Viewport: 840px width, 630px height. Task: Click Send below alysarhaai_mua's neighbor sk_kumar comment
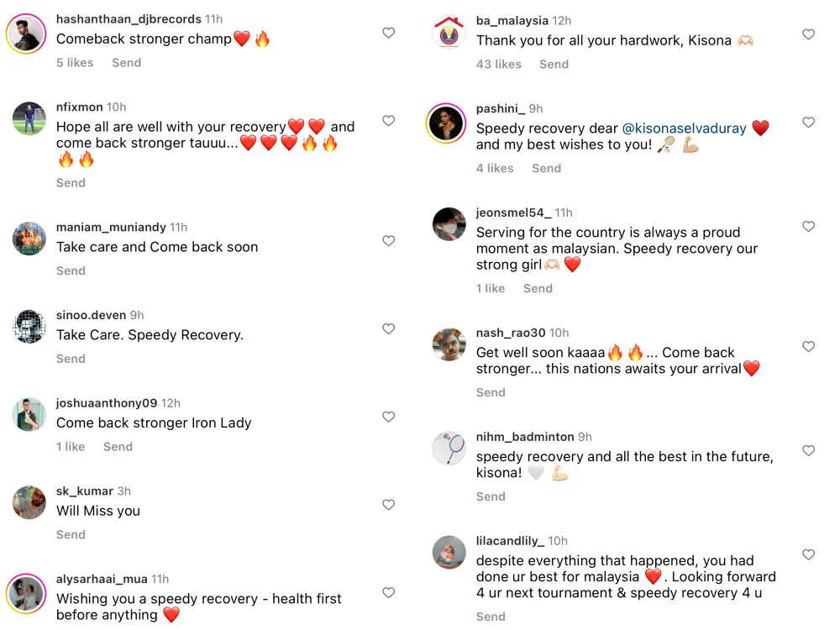71,534
